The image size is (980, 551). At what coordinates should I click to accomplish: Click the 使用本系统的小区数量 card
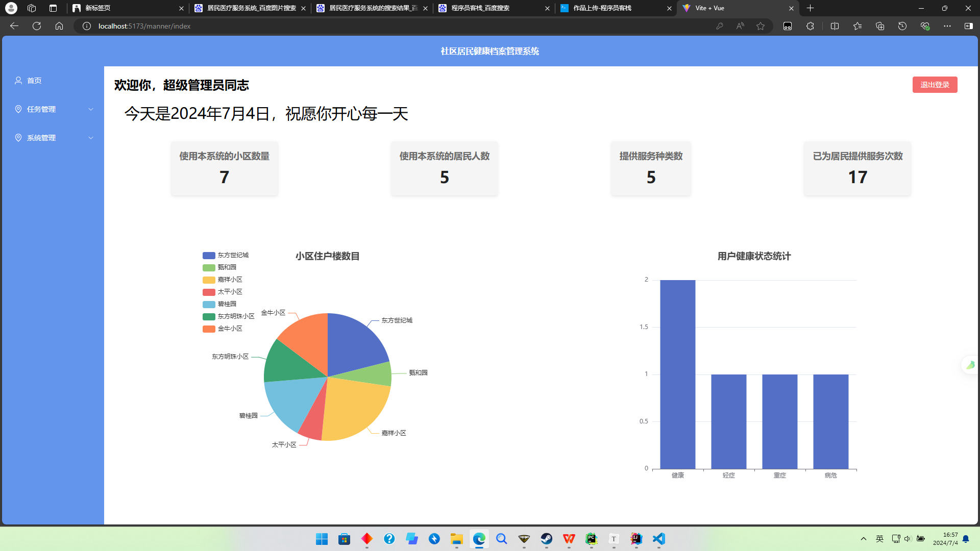tap(225, 168)
